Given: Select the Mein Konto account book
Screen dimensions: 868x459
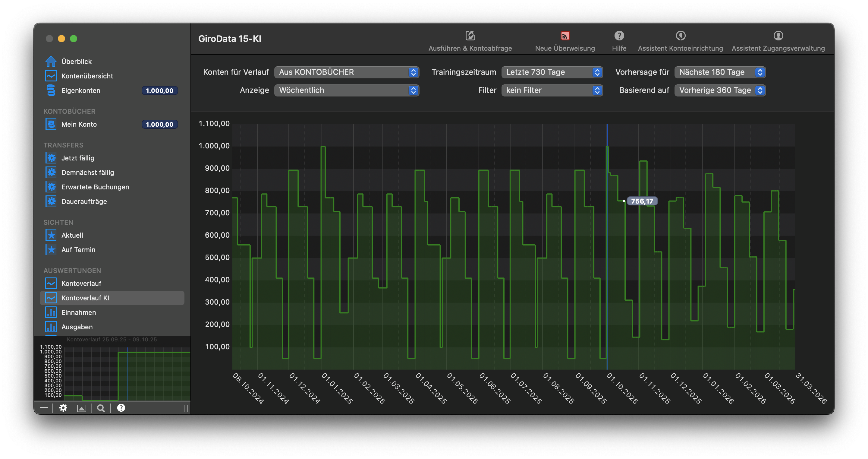Looking at the screenshot, I should point(79,125).
